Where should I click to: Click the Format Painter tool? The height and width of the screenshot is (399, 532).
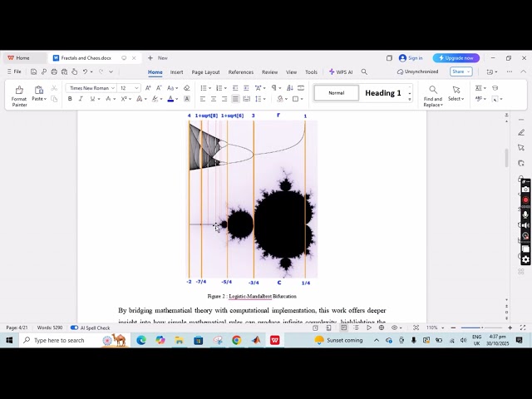pos(19,96)
